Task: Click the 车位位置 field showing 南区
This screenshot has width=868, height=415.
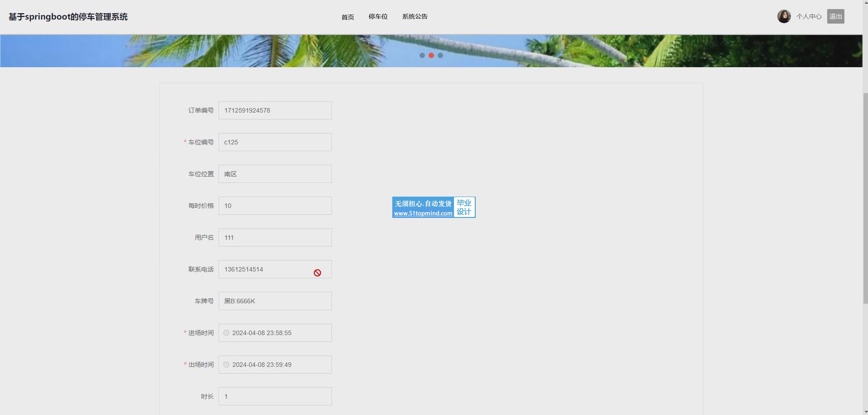Action: point(275,174)
